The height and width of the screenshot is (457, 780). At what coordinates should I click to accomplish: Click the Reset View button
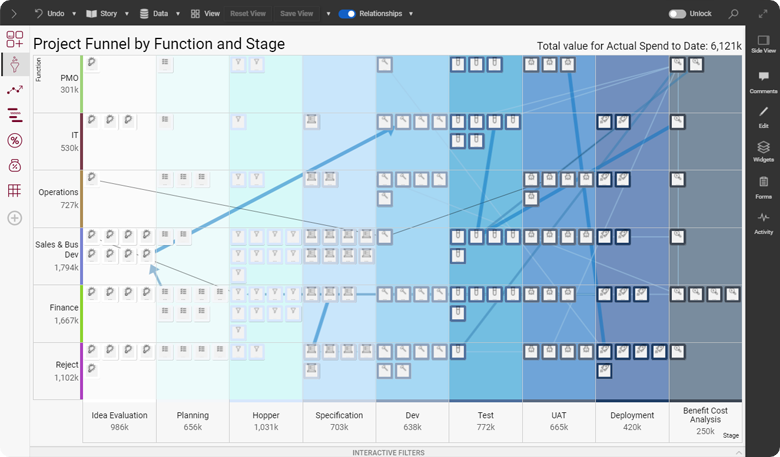point(248,14)
